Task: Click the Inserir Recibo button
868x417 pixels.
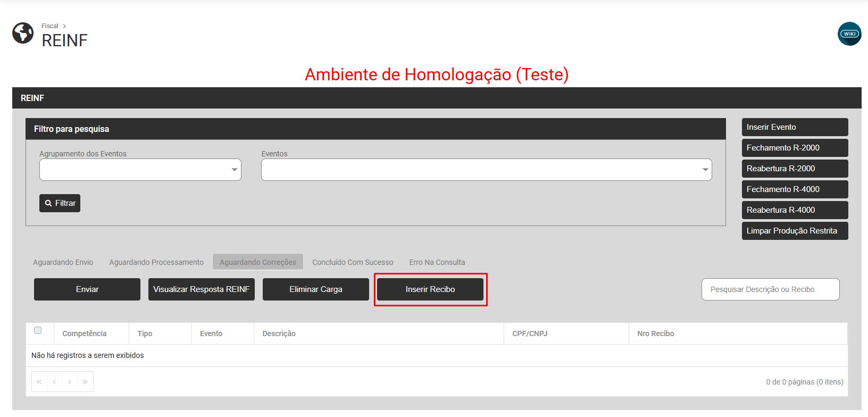Action: (430, 289)
